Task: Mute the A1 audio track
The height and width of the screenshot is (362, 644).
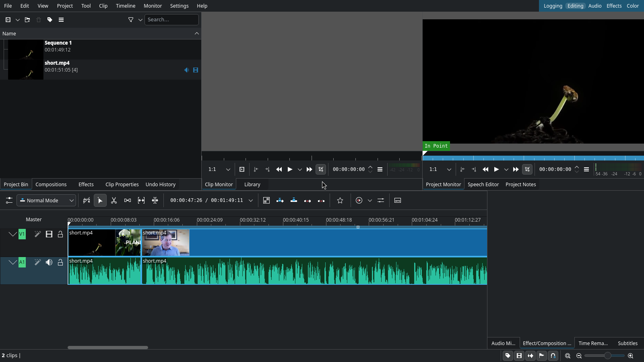Action: [49, 262]
